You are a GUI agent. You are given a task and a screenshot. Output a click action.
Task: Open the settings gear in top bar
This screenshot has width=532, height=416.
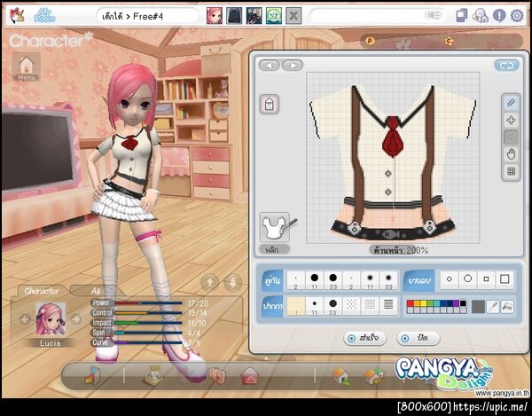[517, 16]
